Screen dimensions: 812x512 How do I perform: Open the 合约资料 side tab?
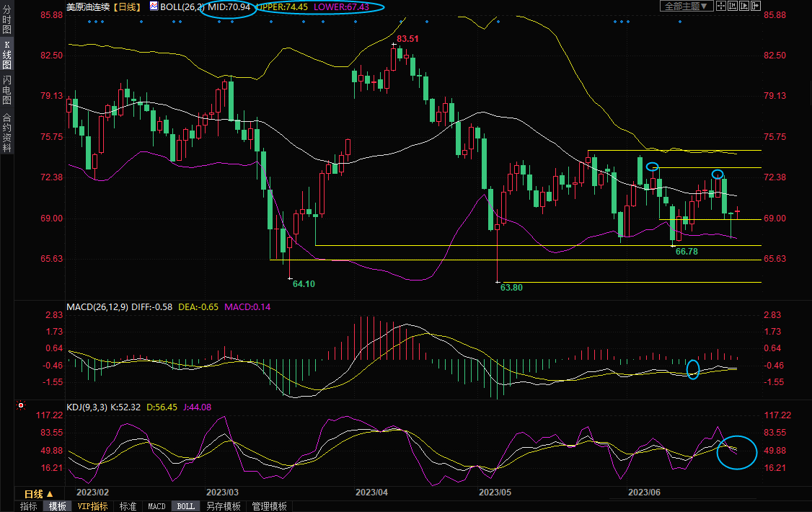point(6,132)
